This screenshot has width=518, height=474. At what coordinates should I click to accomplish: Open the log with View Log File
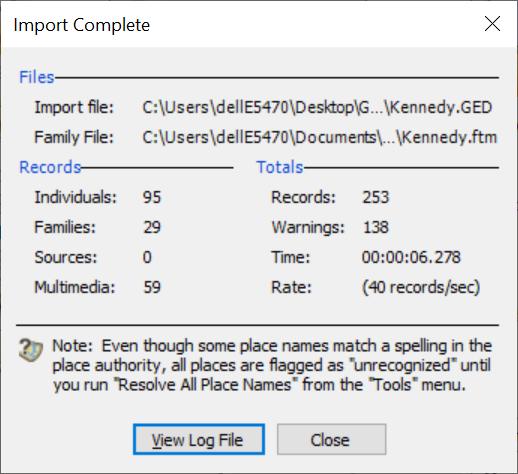[199, 439]
